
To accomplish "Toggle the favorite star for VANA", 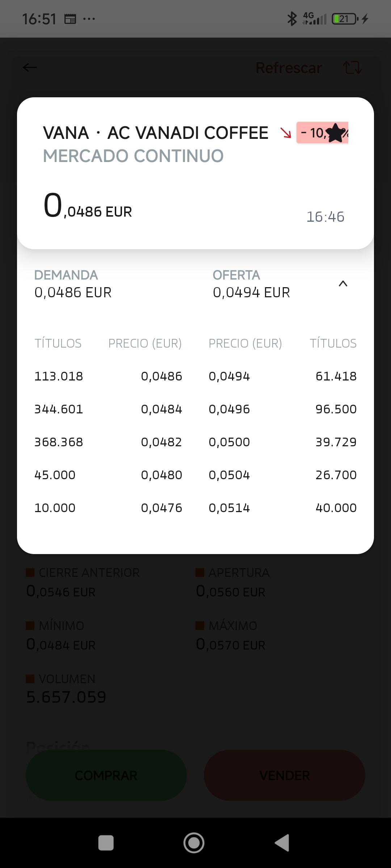I will coord(336,133).
